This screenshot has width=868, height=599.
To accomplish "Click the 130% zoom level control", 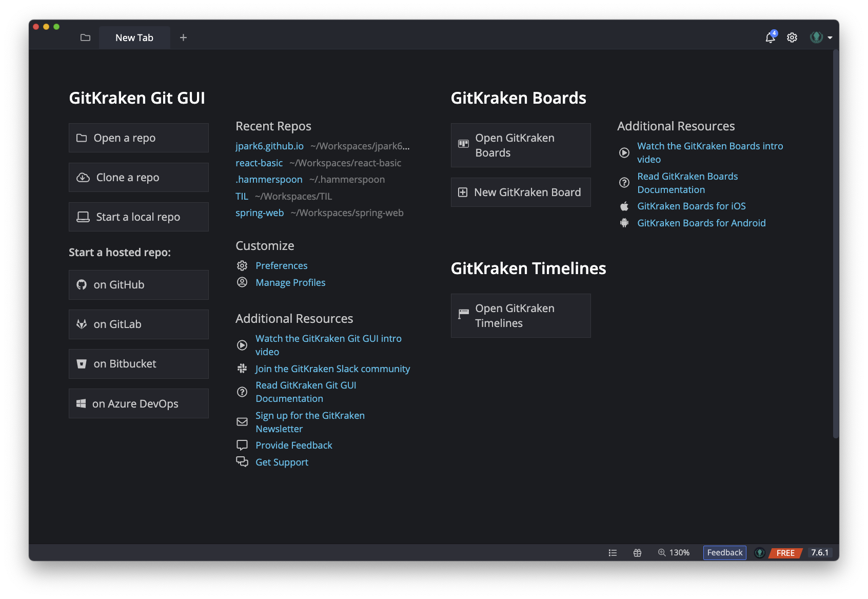I will tap(674, 553).
